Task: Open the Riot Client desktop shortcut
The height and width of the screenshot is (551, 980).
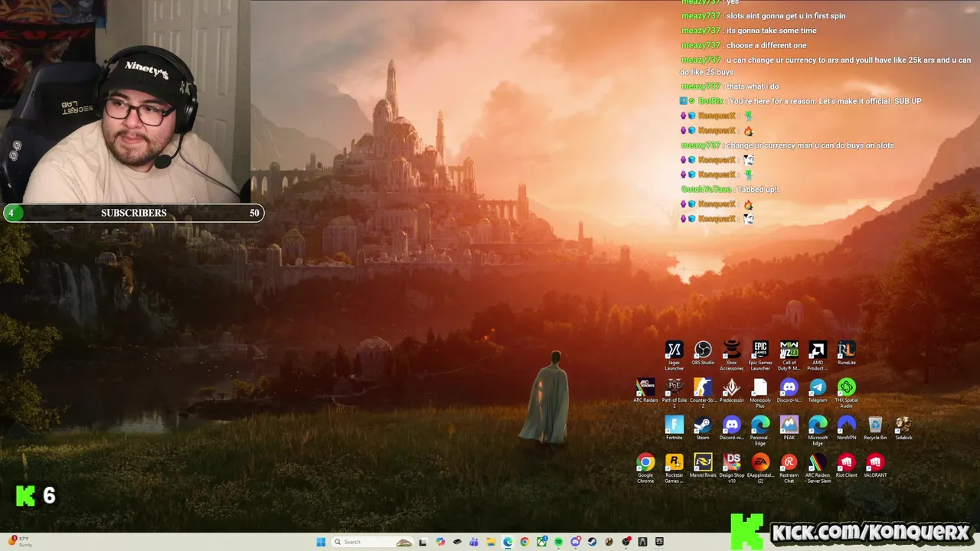Action: point(846,465)
